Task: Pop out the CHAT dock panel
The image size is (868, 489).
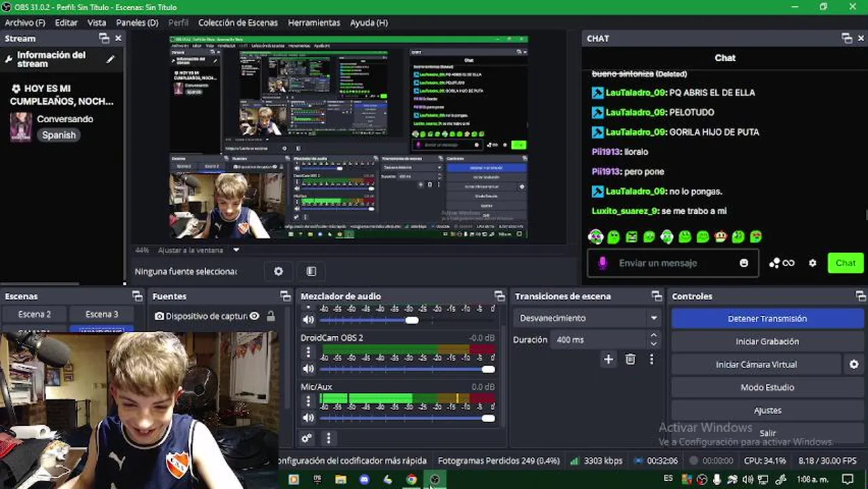Action: click(846, 38)
